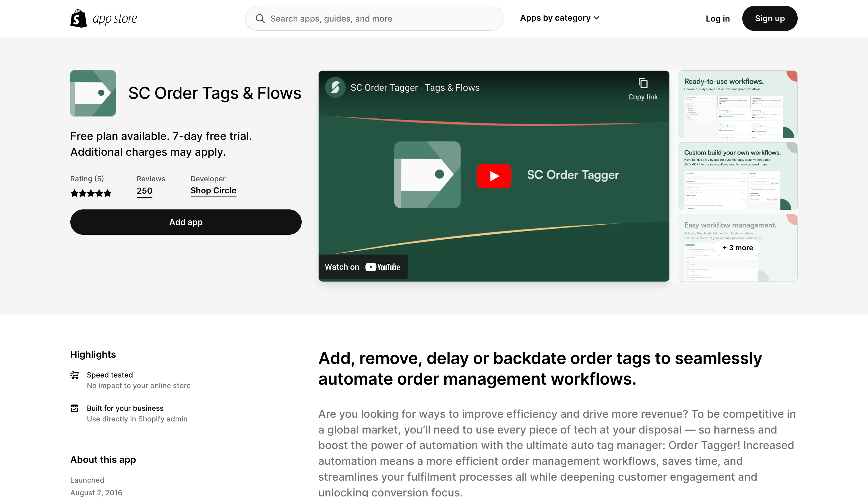This screenshot has width=868, height=497.
Task: Click the About this app heading
Action: click(x=103, y=459)
